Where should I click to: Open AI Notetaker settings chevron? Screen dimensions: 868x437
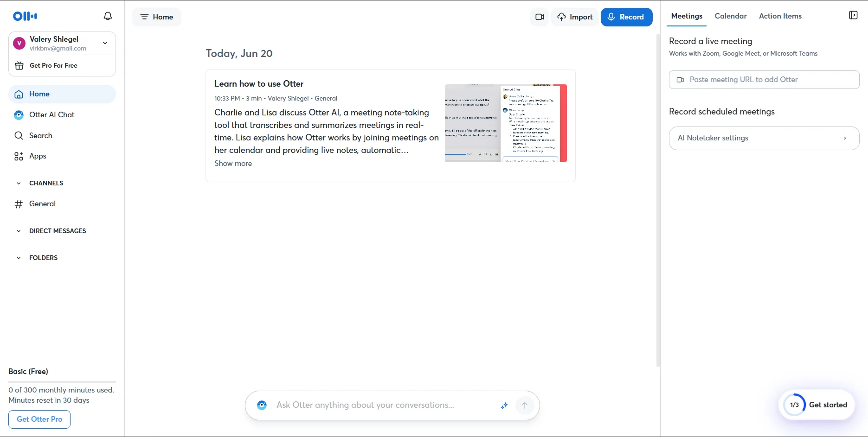845,138
